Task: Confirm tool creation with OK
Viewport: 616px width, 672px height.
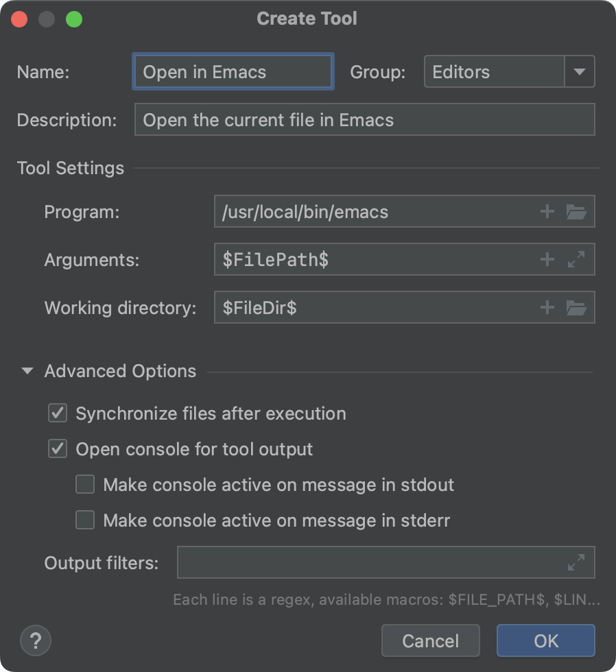Action: point(545,640)
